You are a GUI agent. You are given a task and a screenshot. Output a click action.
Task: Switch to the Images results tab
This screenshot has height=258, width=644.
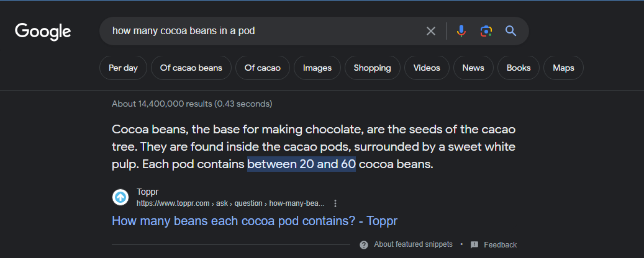[317, 68]
